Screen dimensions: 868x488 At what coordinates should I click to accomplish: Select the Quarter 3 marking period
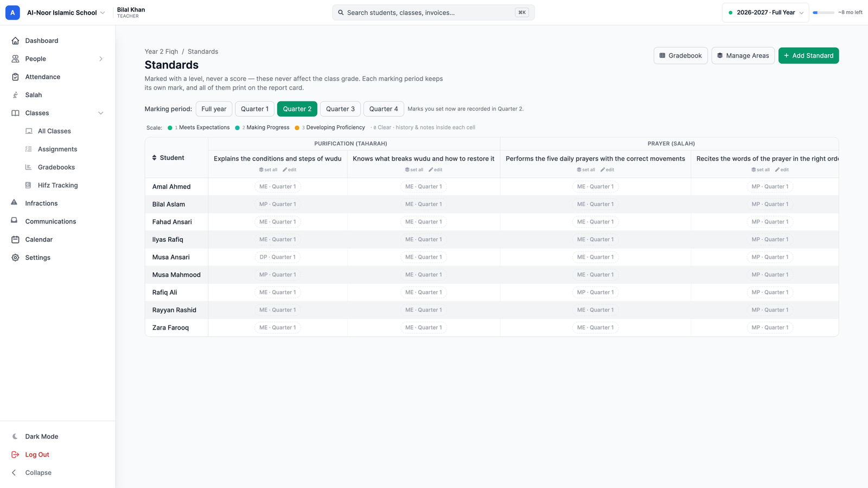(340, 109)
